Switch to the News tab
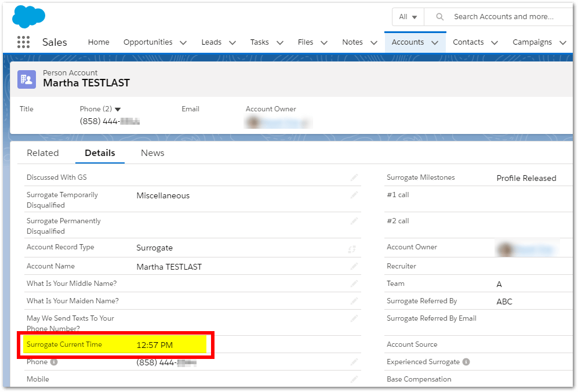This screenshot has width=578, height=392. [152, 153]
